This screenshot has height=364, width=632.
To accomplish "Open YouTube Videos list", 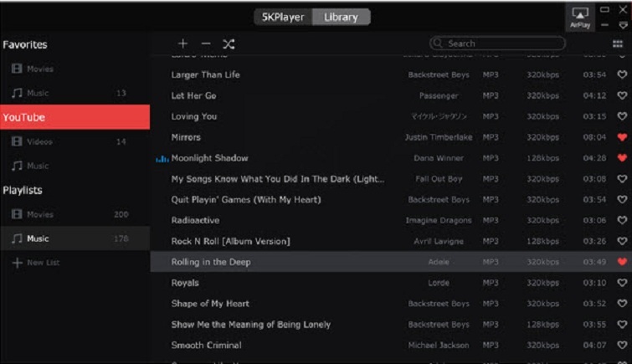I will point(39,141).
